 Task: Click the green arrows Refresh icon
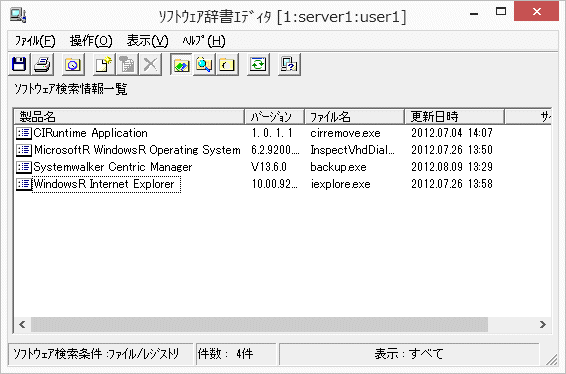(258, 65)
